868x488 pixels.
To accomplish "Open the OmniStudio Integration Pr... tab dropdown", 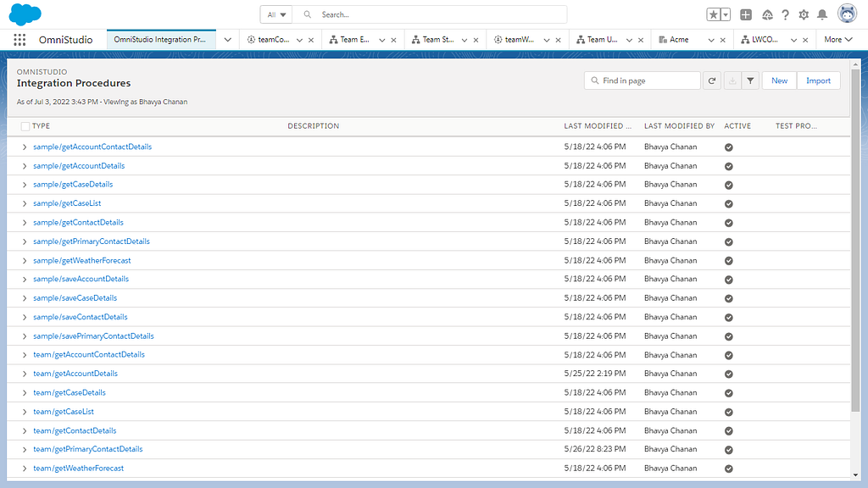I will tap(227, 40).
